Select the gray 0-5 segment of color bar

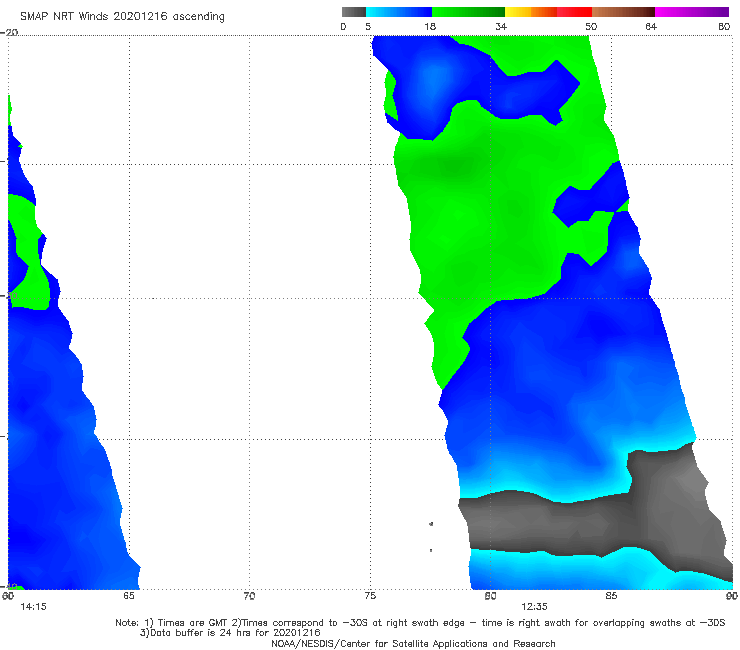(x=354, y=12)
